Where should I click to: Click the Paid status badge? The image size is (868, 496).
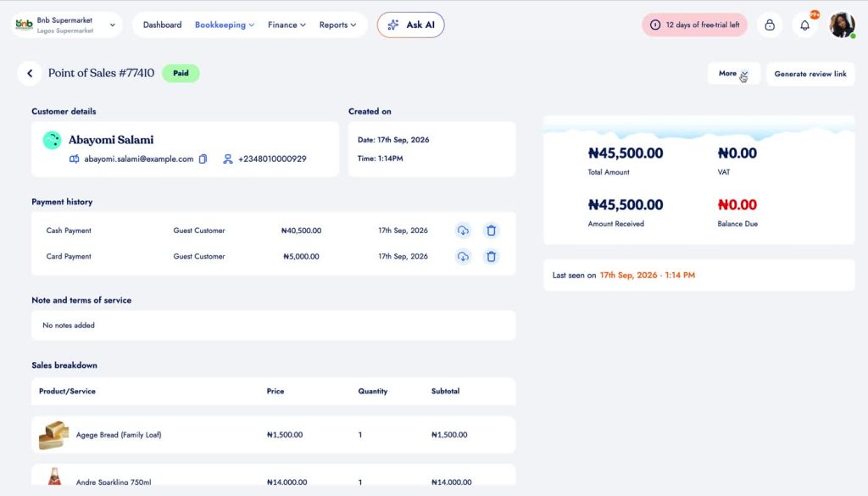pos(181,73)
